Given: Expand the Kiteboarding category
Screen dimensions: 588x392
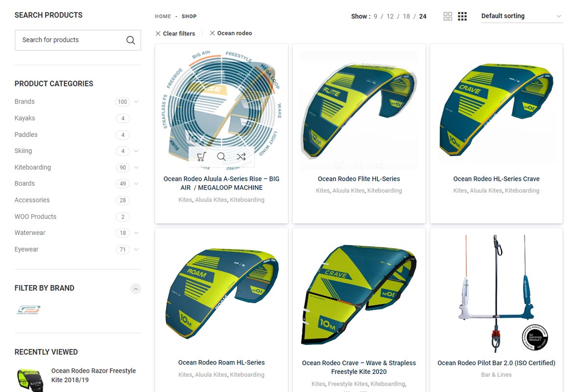Looking at the screenshot, I should click(x=136, y=168).
